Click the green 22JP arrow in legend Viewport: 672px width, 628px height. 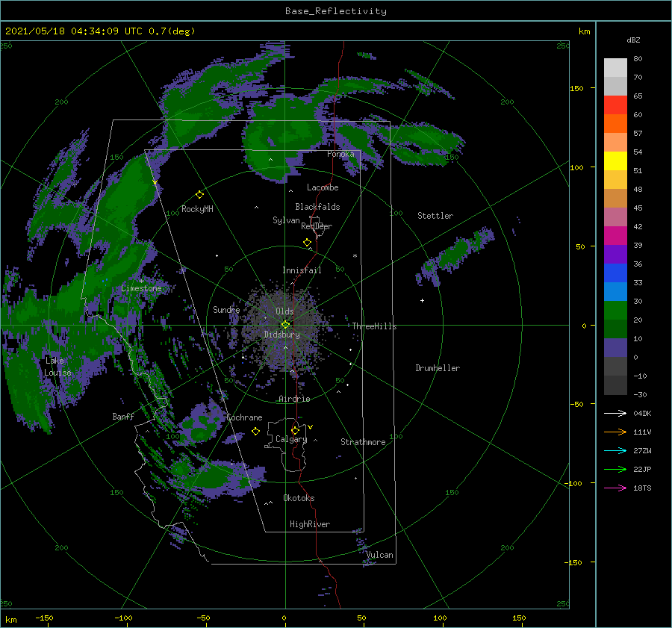(615, 470)
